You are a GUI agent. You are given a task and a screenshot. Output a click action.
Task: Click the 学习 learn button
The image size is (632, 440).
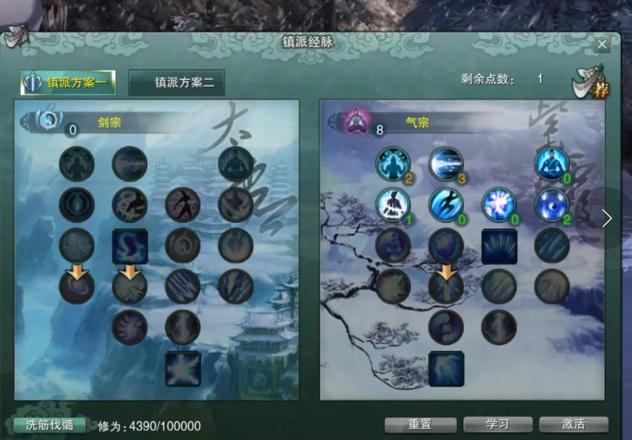tap(497, 425)
